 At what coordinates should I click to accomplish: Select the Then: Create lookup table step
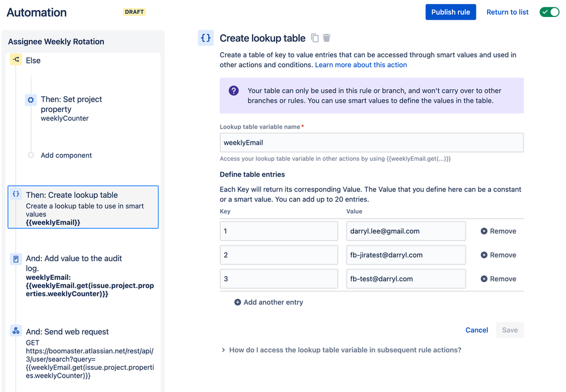coord(83,207)
